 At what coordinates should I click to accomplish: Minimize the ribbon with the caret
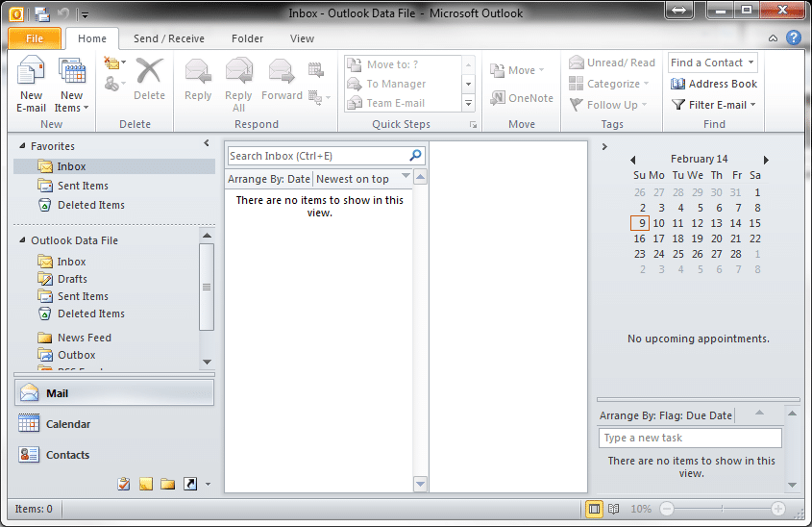773,38
